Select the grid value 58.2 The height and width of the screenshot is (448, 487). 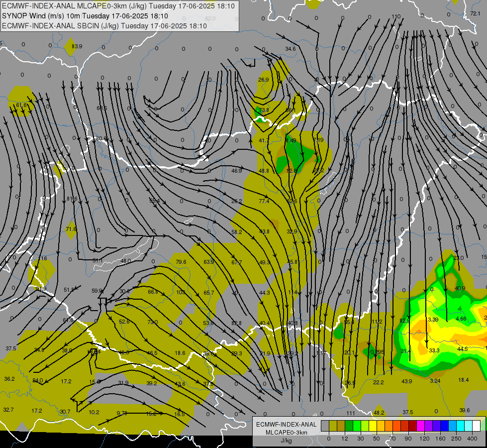pos(236,232)
